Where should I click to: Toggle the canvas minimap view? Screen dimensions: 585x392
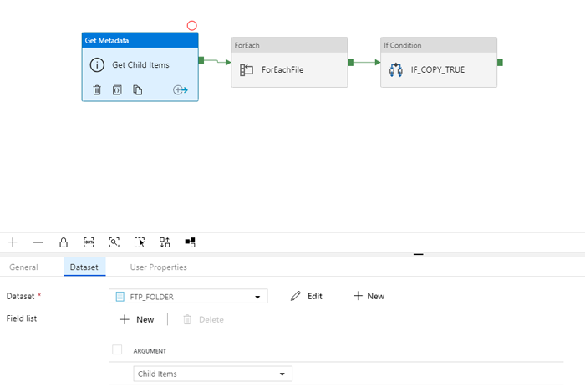point(190,242)
